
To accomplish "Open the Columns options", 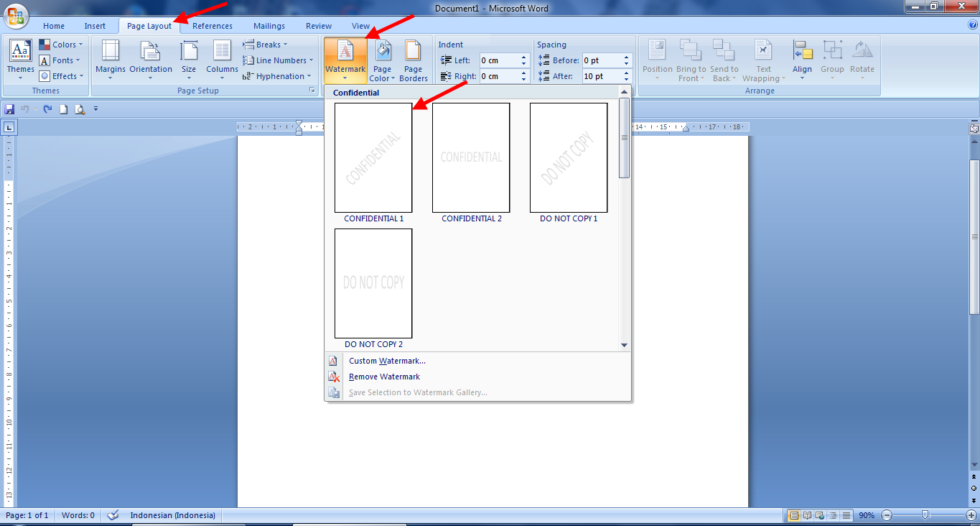I will 222,60.
